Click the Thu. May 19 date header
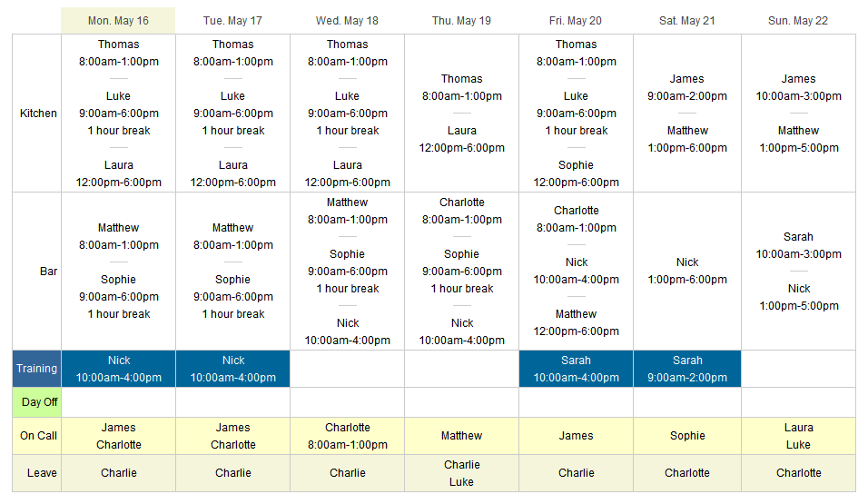This screenshot has height=504, width=868. (x=461, y=21)
